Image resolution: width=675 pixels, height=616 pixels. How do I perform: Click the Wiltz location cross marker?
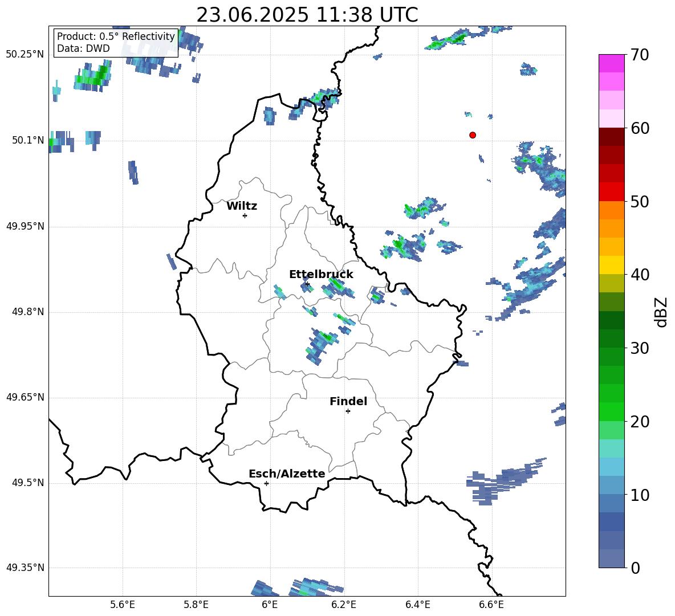(245, 215)
